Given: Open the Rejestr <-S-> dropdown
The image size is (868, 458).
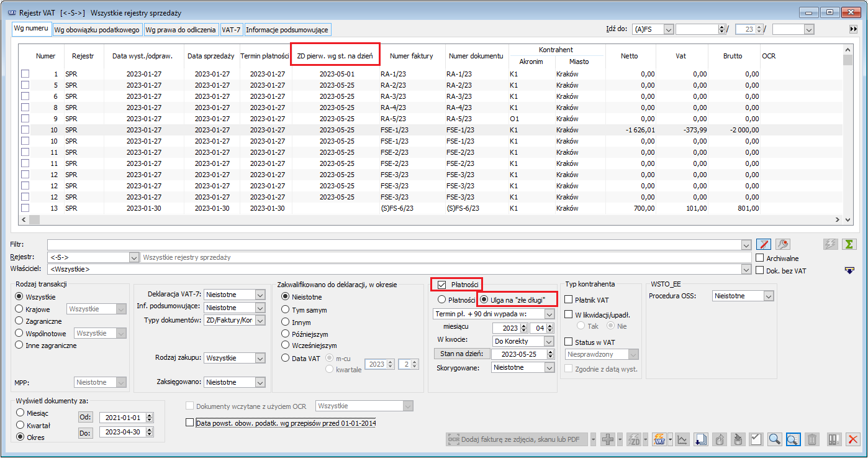Looking at the screenshot, I should pos(134,257).
